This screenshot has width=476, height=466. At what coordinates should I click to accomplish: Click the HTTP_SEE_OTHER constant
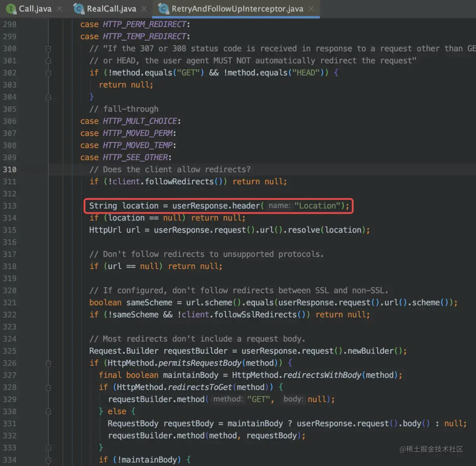135,157
